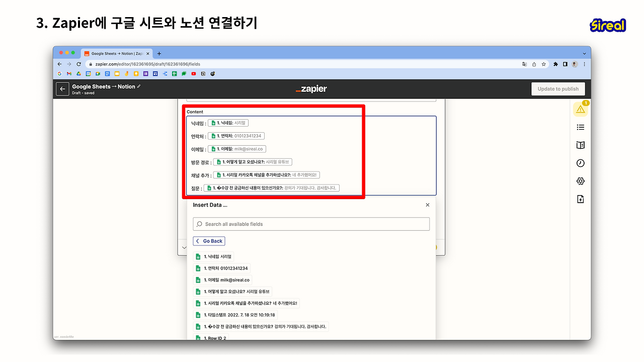Focus the Search all available fields box
This screenshot has height=362, width=644.
pos(311,224)
